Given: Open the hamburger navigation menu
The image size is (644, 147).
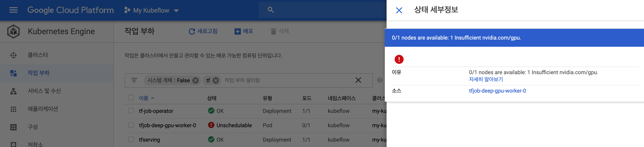Looking at the screenshot, I should pos(13,10).
